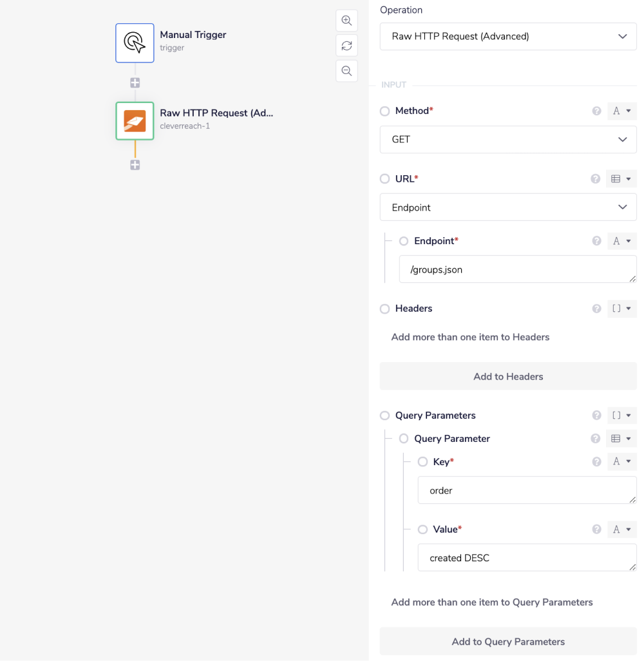Open help icon beside Query Parameters
This screenshot has width=644, height=661.
(x=596, y=416)
